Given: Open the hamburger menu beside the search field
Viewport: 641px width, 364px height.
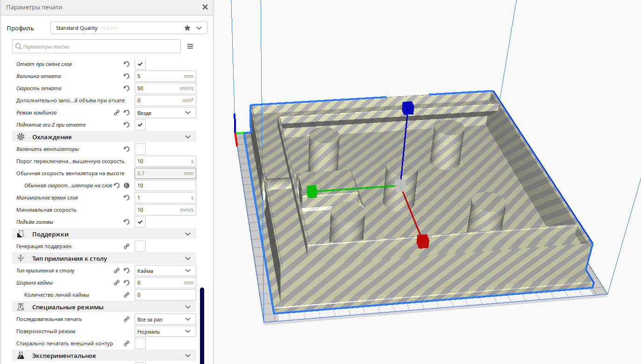Looking at the screenshot, I should [x=190, y=46].
